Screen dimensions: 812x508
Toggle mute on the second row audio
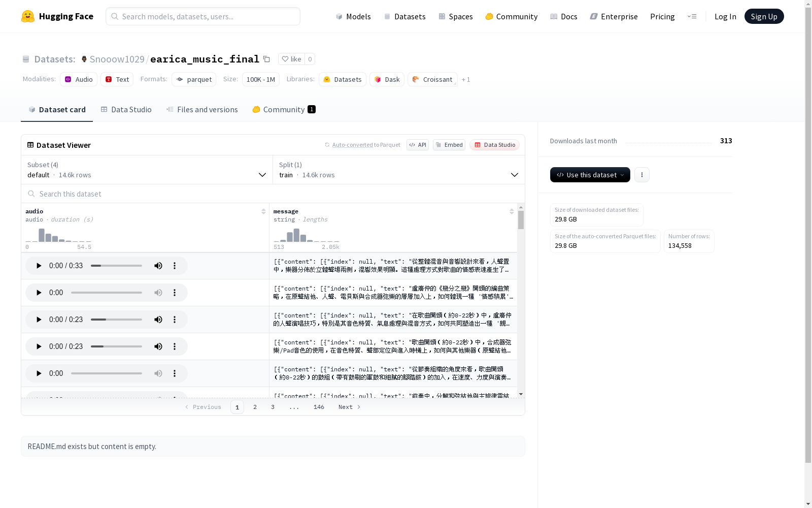click(158, 293)
